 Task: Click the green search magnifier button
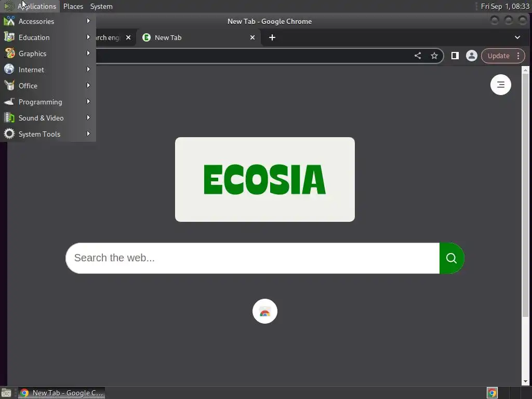[x=451, y=258]
